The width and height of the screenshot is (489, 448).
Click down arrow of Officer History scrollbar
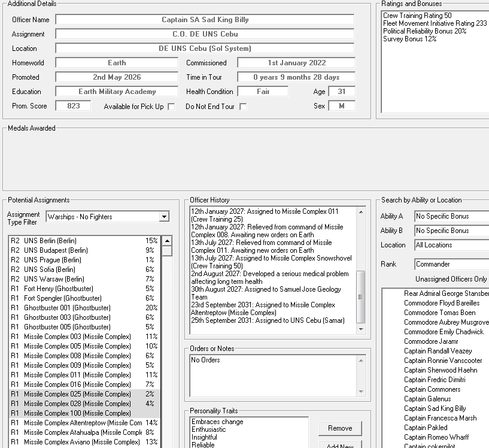[x=361, y=329]
